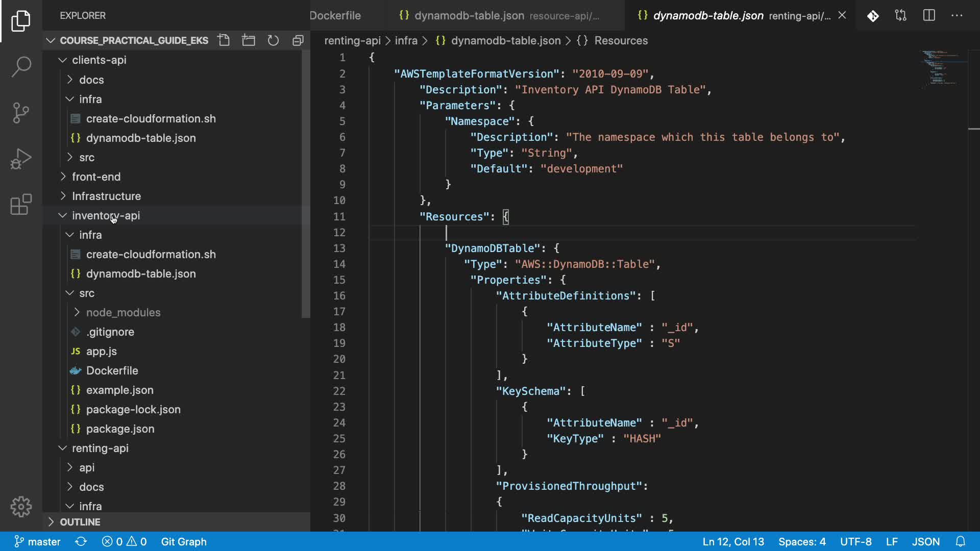Screen dimensions: 980x551
Task: Open the Run and Debug view
Action: (x=21, y=159)
